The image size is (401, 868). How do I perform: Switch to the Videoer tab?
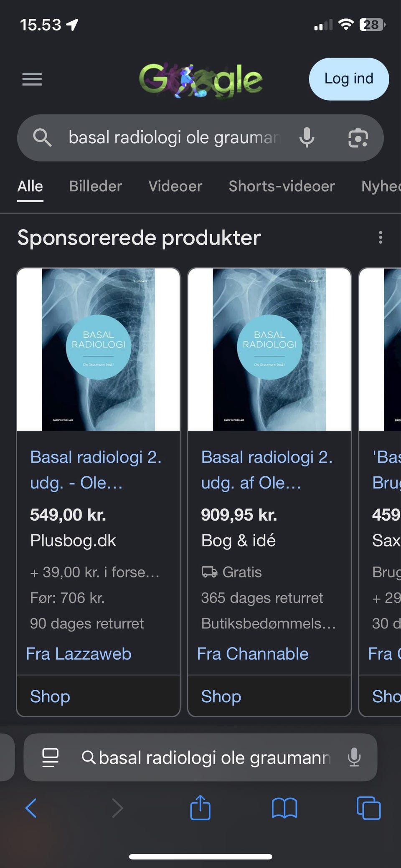[175, 186]
